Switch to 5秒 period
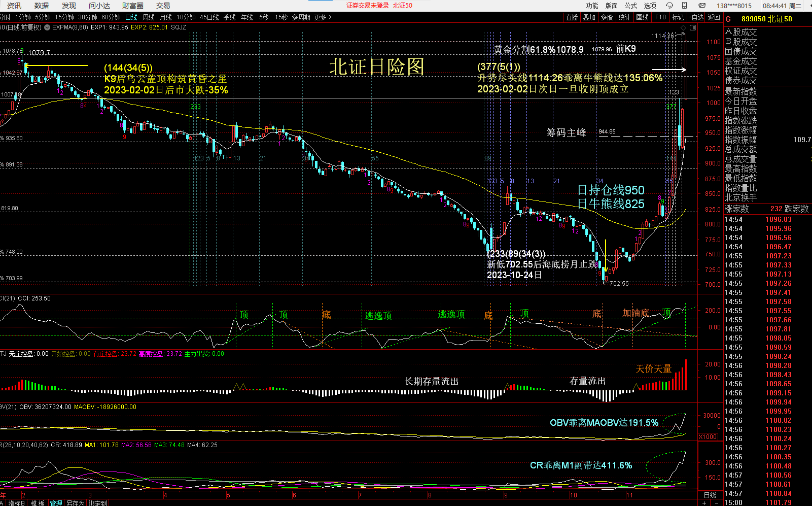This screenshot has width=812, height=506. point(264,17)
